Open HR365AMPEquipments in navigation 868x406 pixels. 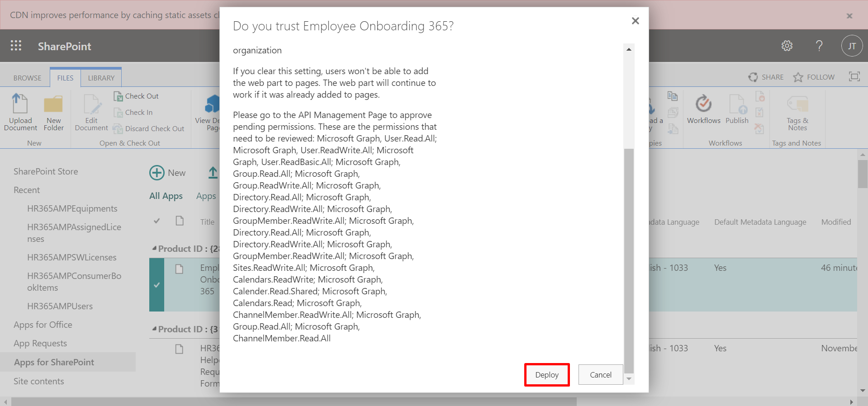click(x=72, y=208)
